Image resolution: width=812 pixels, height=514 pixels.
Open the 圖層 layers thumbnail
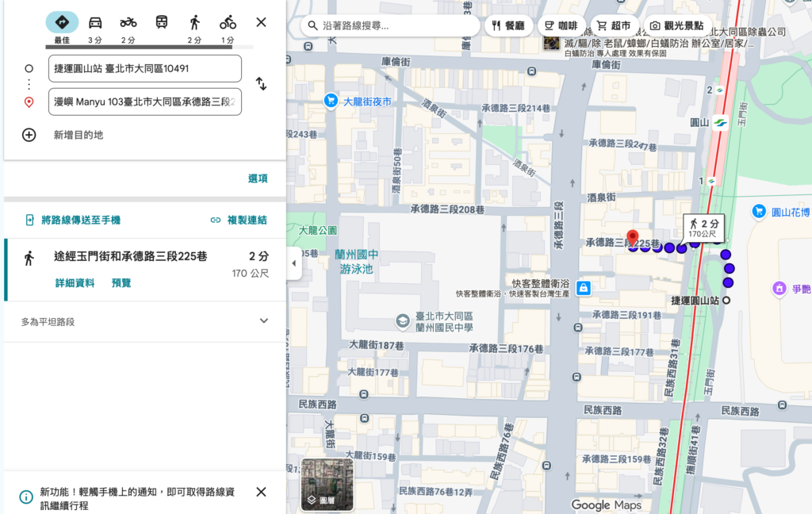click(x=327, y=485)
